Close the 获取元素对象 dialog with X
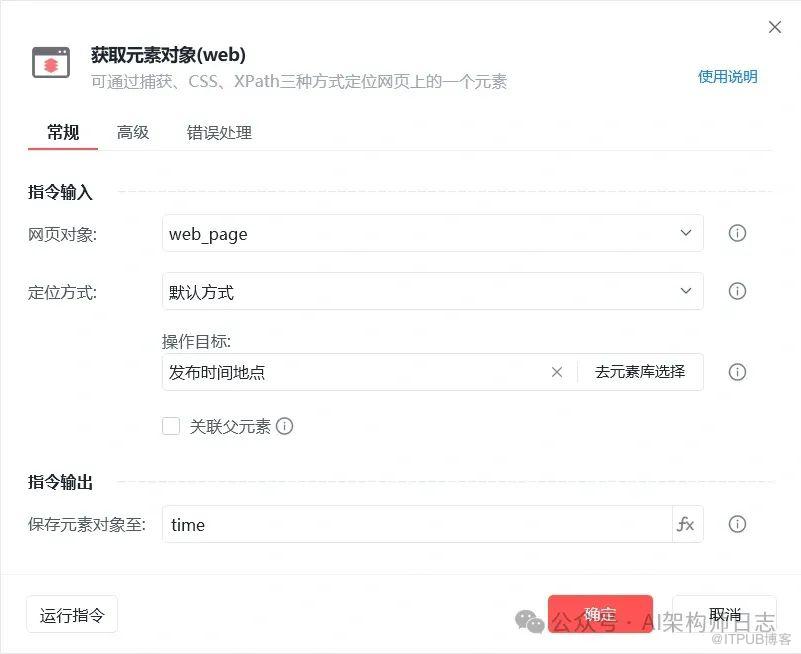 774,27
